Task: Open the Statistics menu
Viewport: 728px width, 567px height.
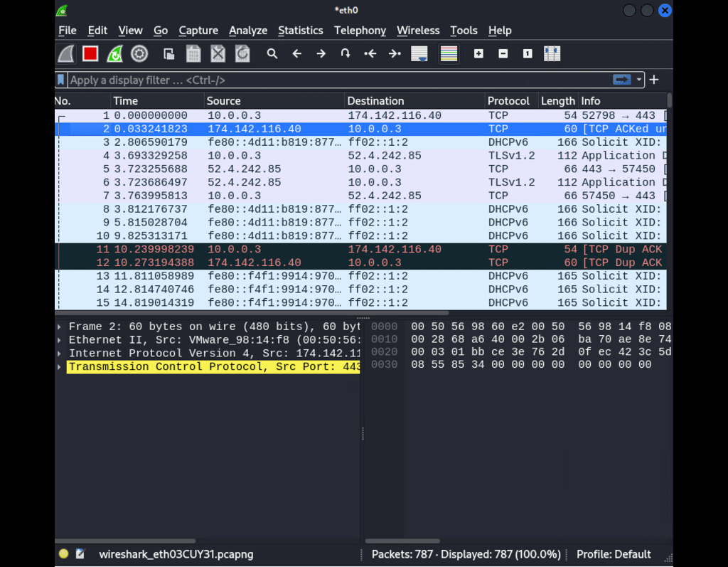Action: pos(300,31)
